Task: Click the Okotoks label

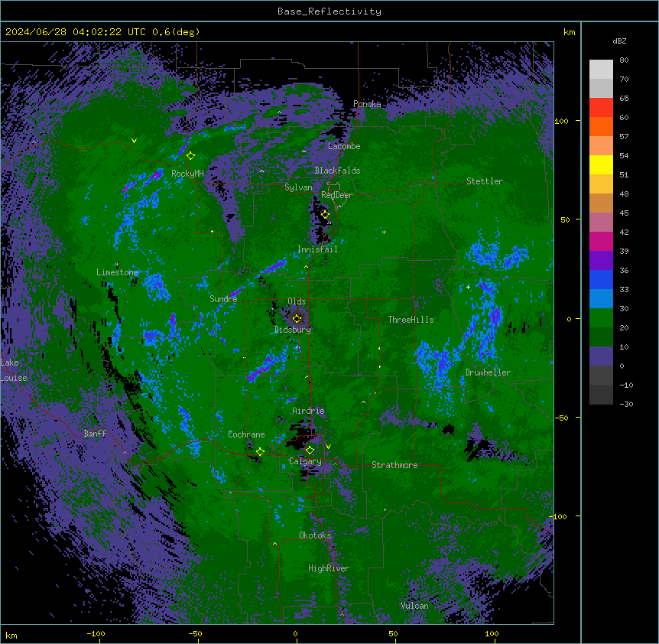Action: (x=315, y=535)
